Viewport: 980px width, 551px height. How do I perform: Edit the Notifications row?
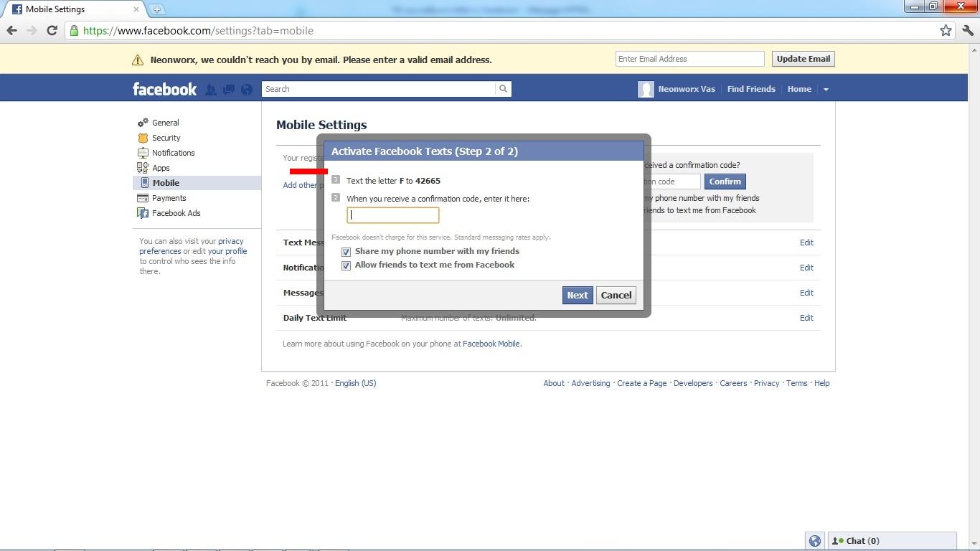click(806, 268)
